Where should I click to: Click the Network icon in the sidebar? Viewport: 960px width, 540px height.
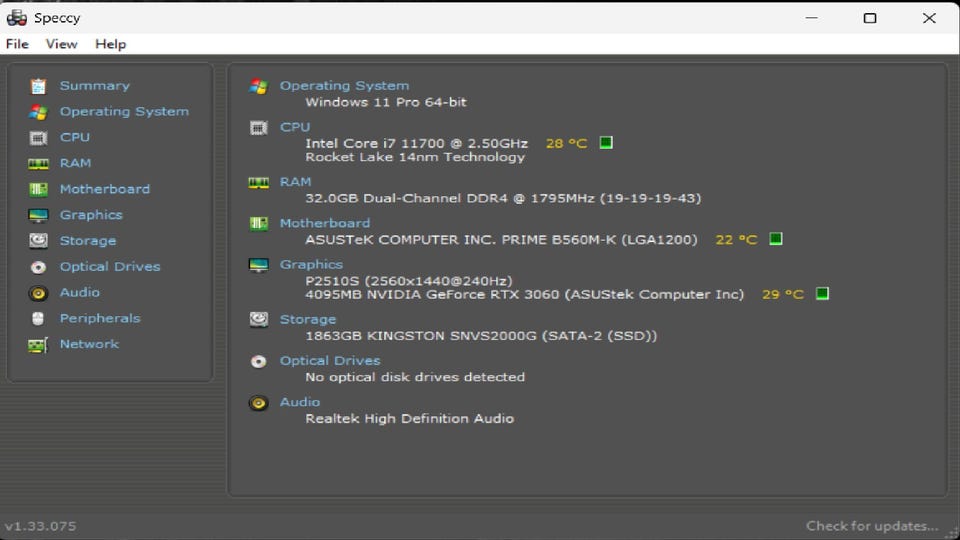tap(38, 345)
